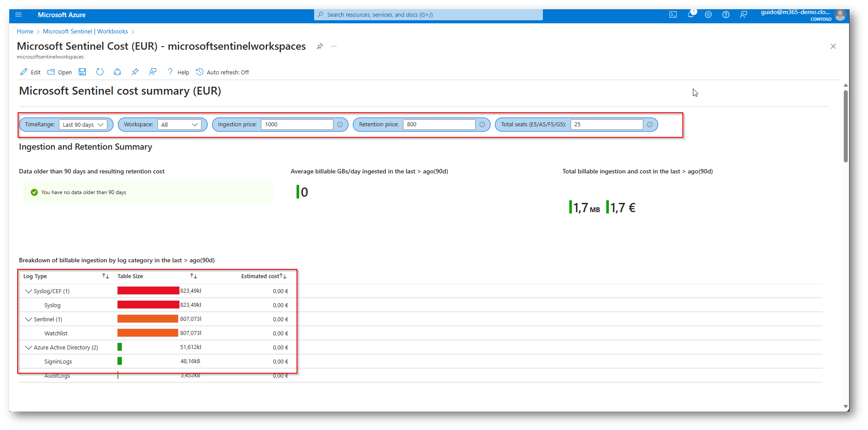Select the Syslog row
Screen dimensions: 868x430
point(421,305)
